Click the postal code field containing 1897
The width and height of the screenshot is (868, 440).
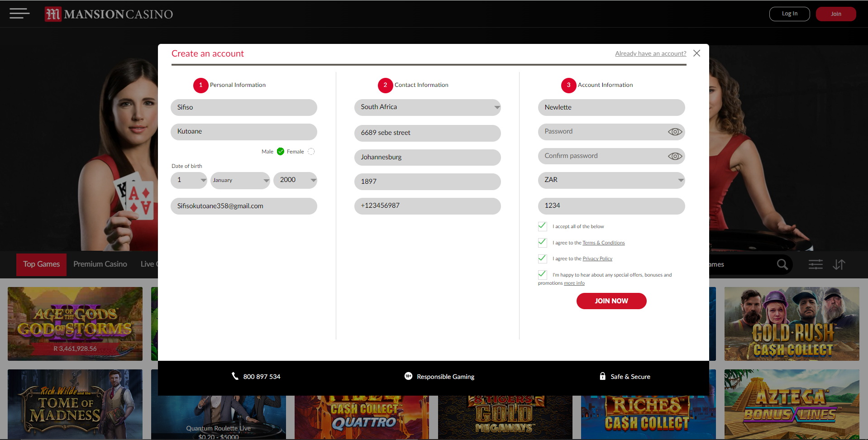[427, 182]
